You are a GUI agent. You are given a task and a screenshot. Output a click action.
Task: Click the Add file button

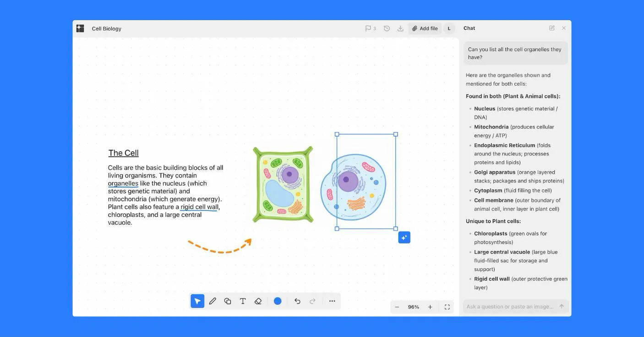pyautogui.click(x=425, y=28)
